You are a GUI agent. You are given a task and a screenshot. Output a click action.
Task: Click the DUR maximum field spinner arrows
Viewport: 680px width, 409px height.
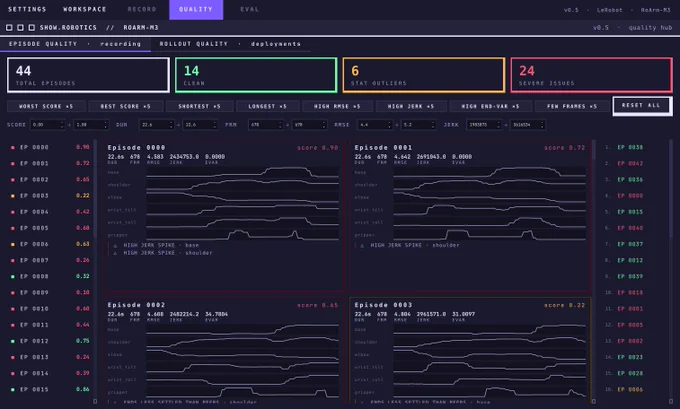[215, 125]
